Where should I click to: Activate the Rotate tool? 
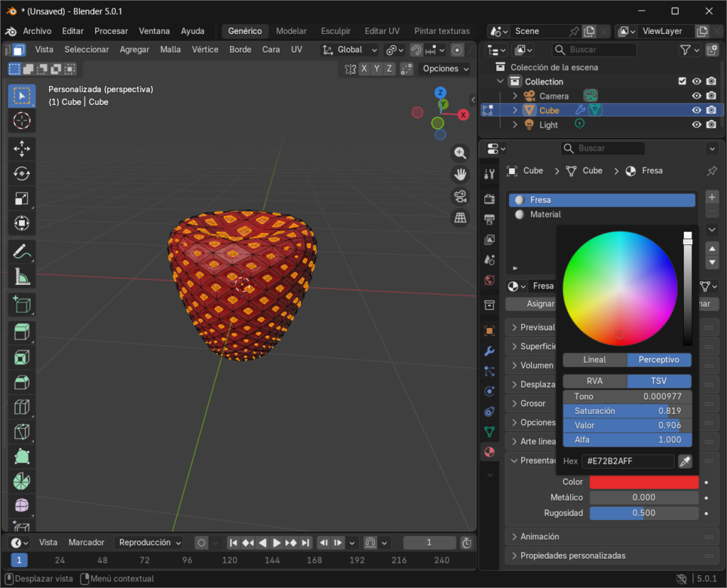[22, 173]
